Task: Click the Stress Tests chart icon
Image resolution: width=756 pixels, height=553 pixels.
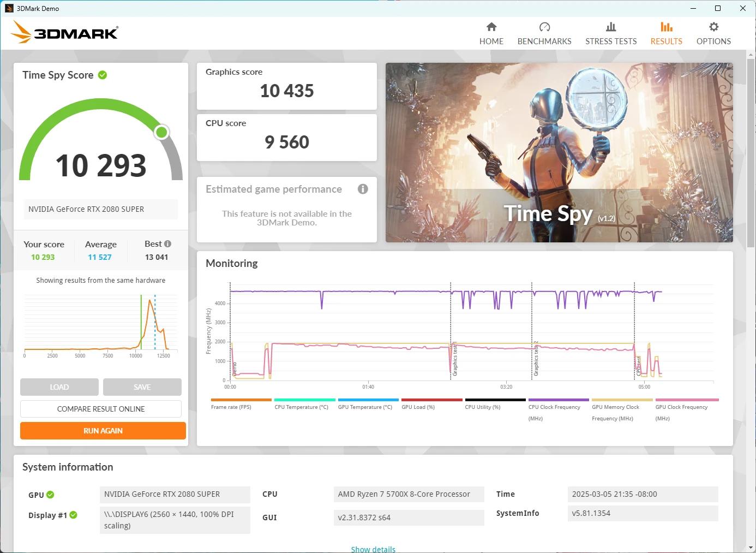Action: pos(610,26)
